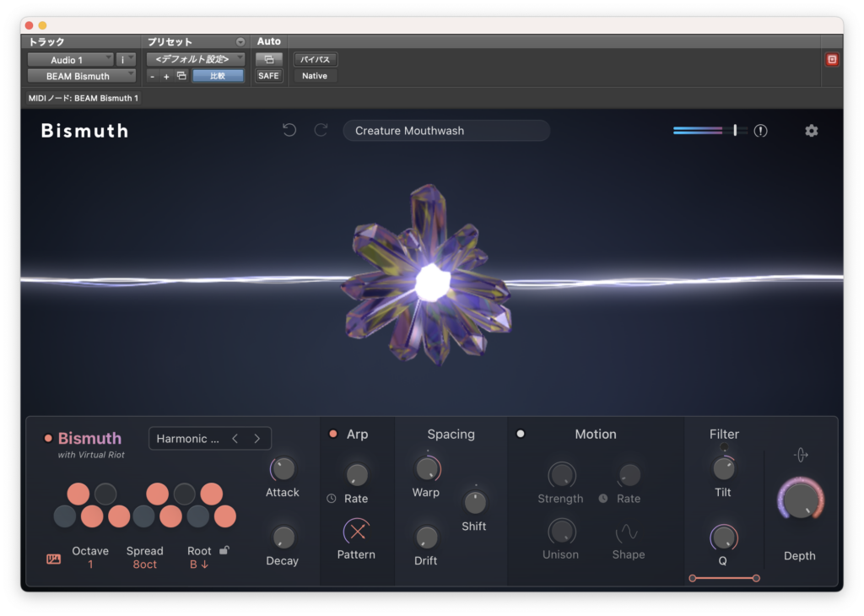Click the exclamation info icon
The width and height of the screenshot is (864, 616).
pos(760,131)
